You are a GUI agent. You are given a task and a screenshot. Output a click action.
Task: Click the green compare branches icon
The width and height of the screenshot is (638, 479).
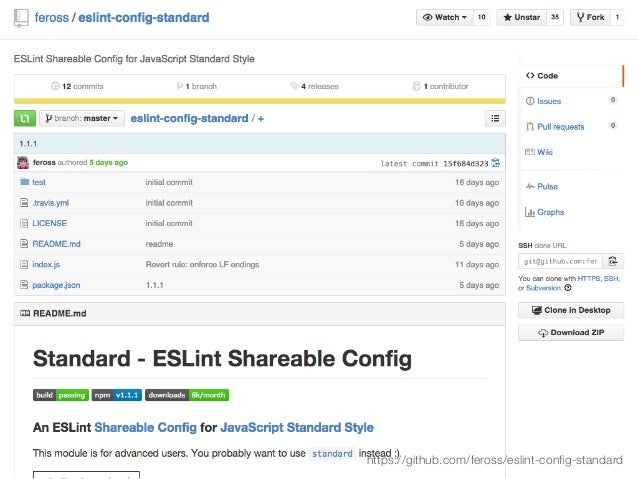tap(25, 118)
